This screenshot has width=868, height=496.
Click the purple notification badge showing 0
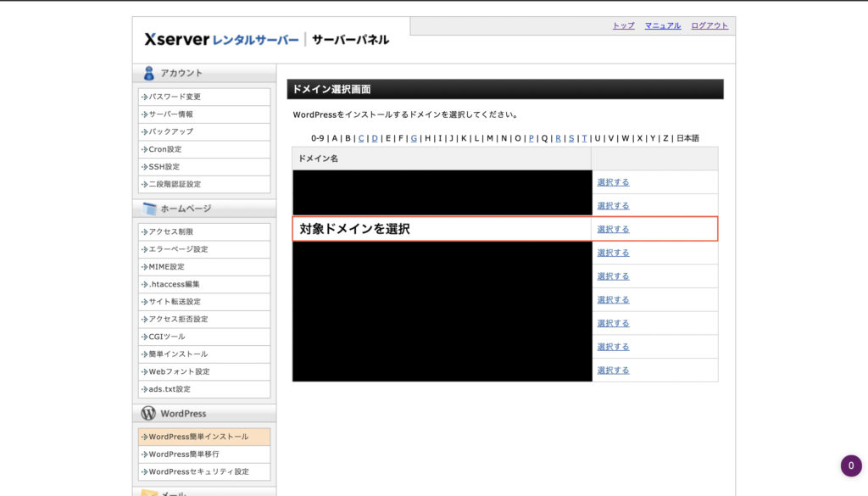(851, 465)
